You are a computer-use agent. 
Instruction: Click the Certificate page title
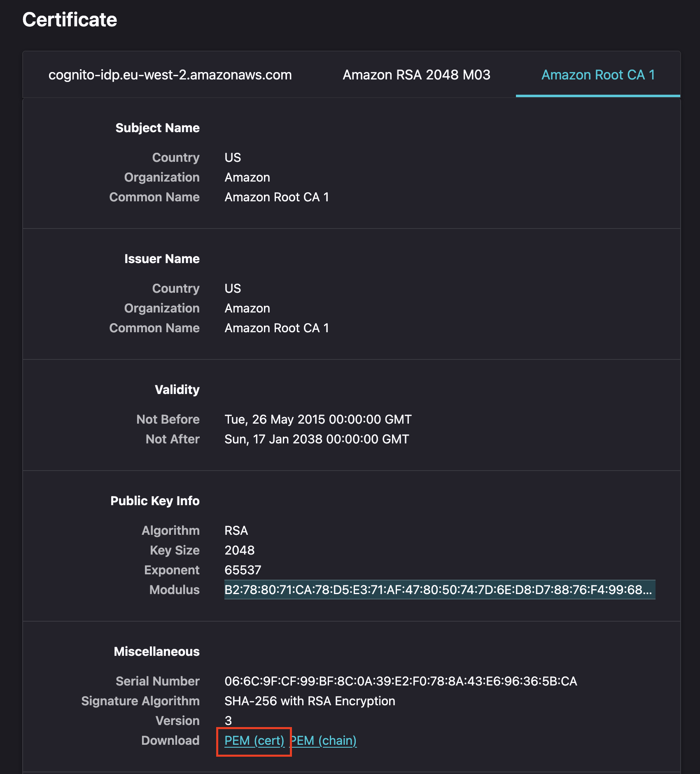click(x=70, y=19)
